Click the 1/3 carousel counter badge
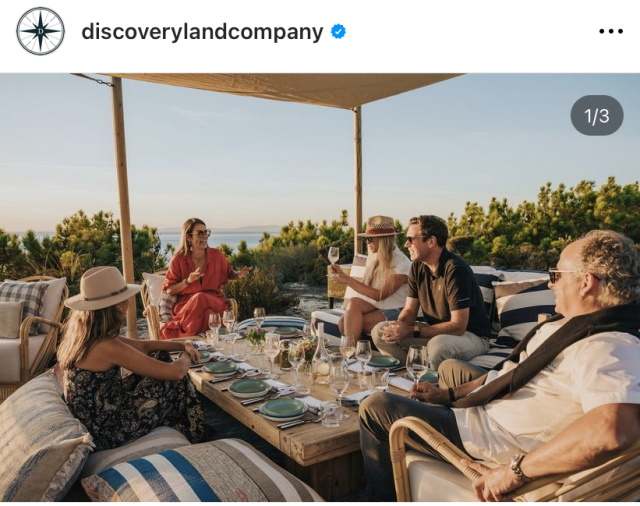 (x=597, y=115)
